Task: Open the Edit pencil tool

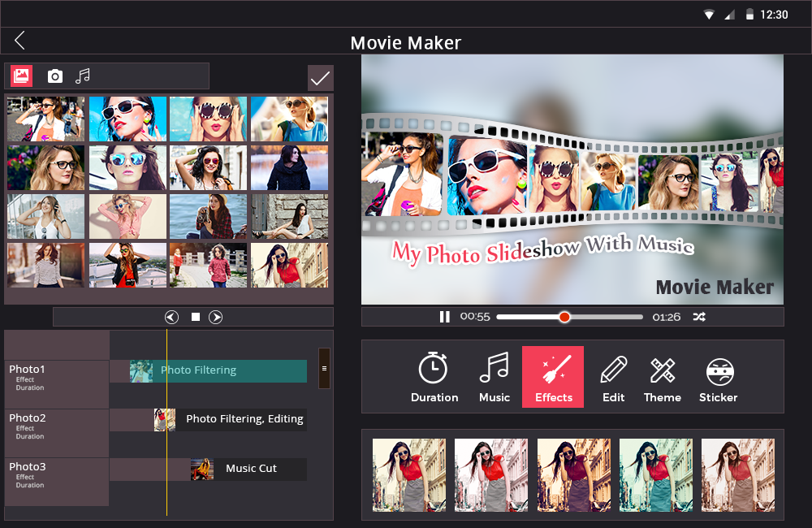Action: click(613, 377)
